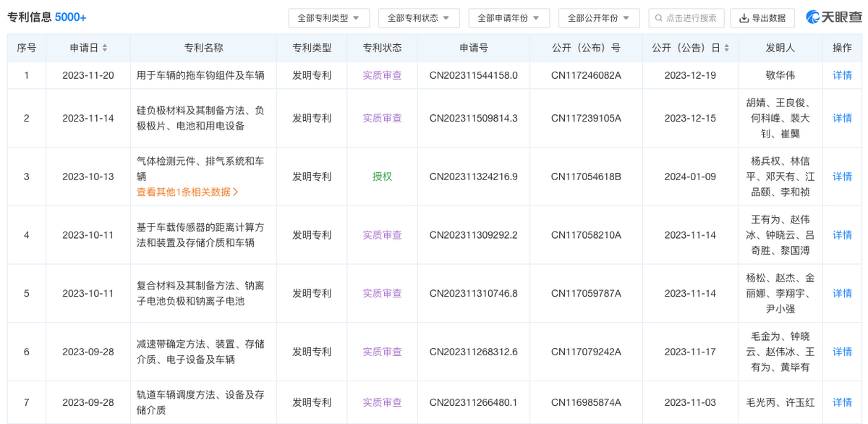
Task: Open the 全部专利类型 filter dropdown
Action: click(329, 18)
